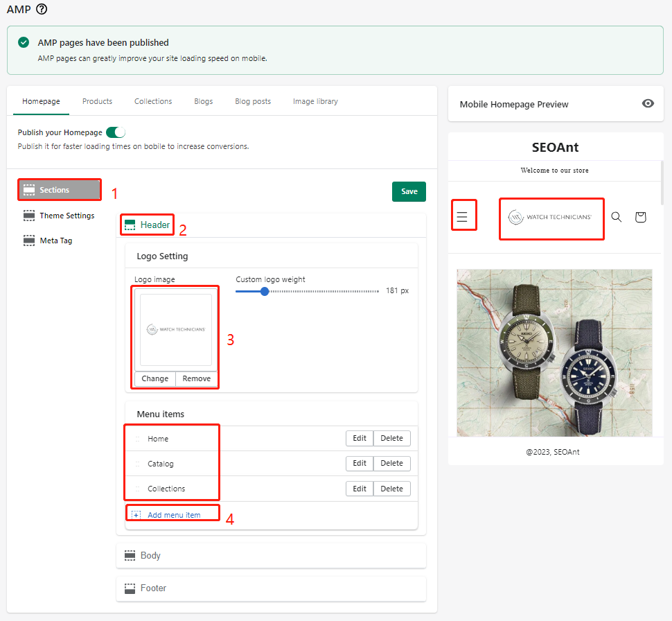Click the green published checkmark icon
The width and height of the screenshot is (672, 621).
pyautogui.click(x=24, y=42)
